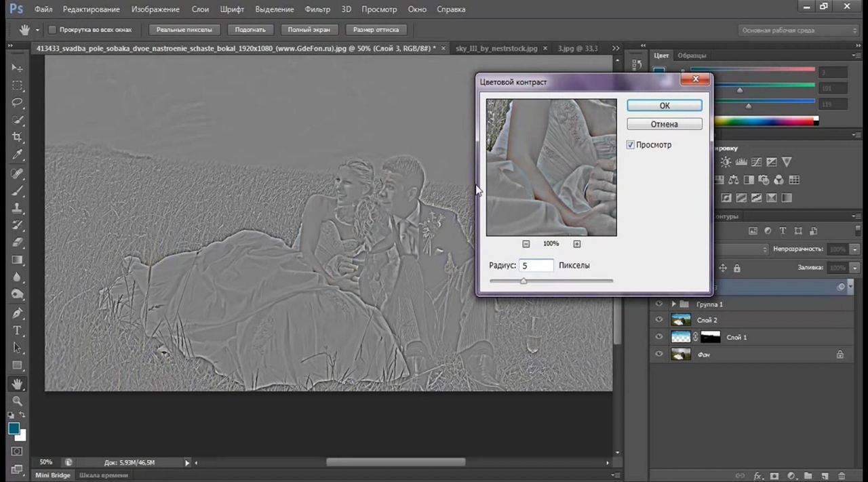This screenshot has width=868, height=482.
Task: Select the Clone Stamp tool
Action: 17,208
